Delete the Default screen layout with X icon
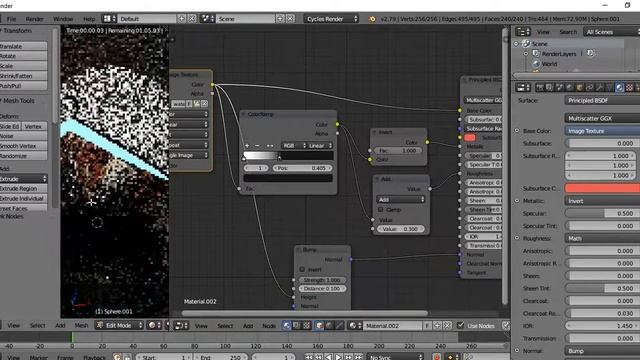The image size is (640, 360). 191,19
